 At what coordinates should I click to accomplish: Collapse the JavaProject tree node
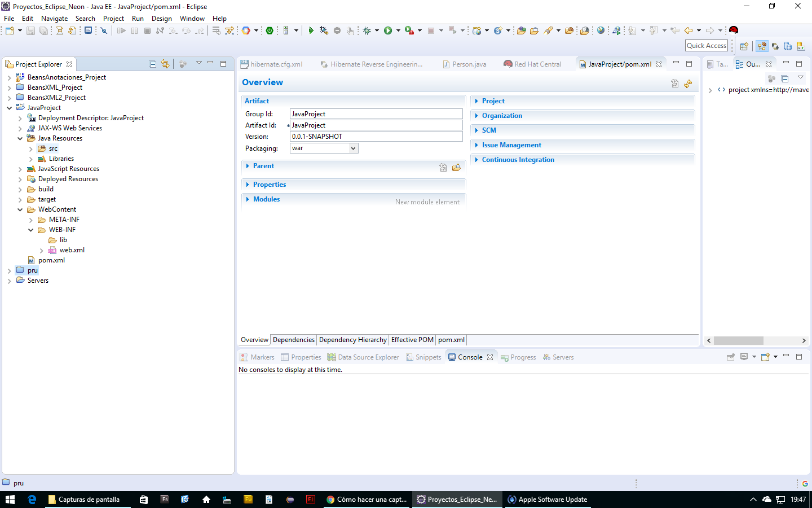pos(9,108)
